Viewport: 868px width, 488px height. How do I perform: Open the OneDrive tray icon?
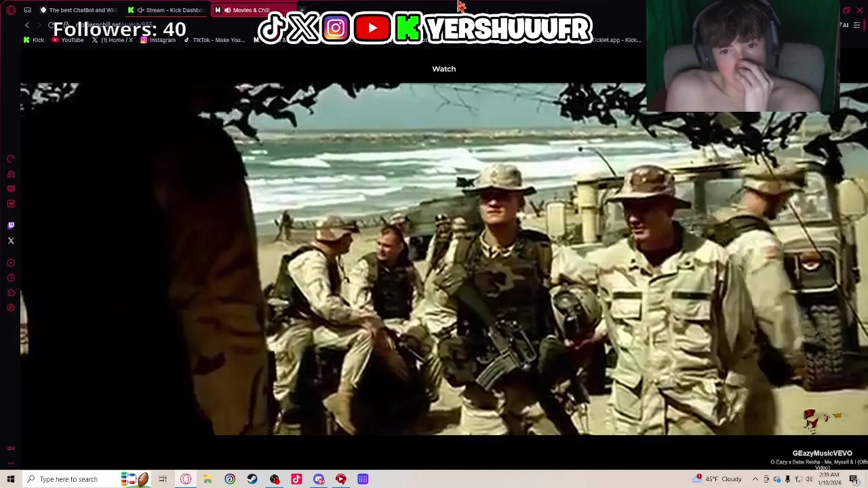click(x=777, y=479)
